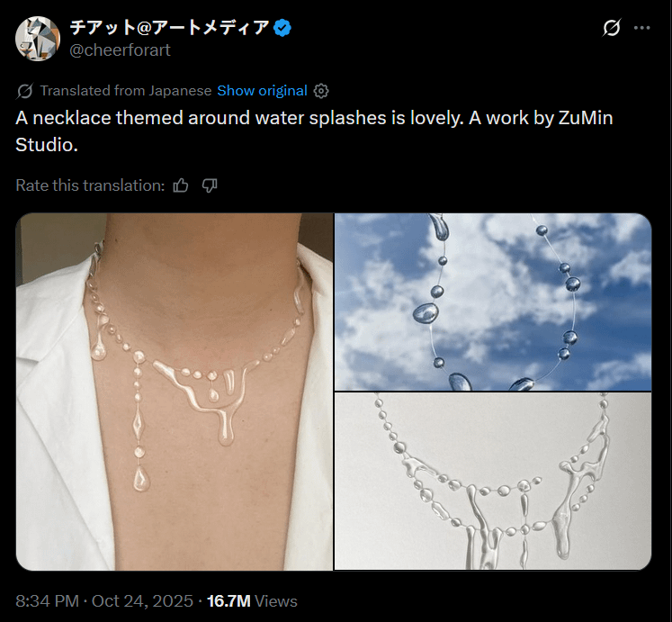The image size is (672, 622).
Task: Open the silver necklace on white image
Action: pos(492,481)
